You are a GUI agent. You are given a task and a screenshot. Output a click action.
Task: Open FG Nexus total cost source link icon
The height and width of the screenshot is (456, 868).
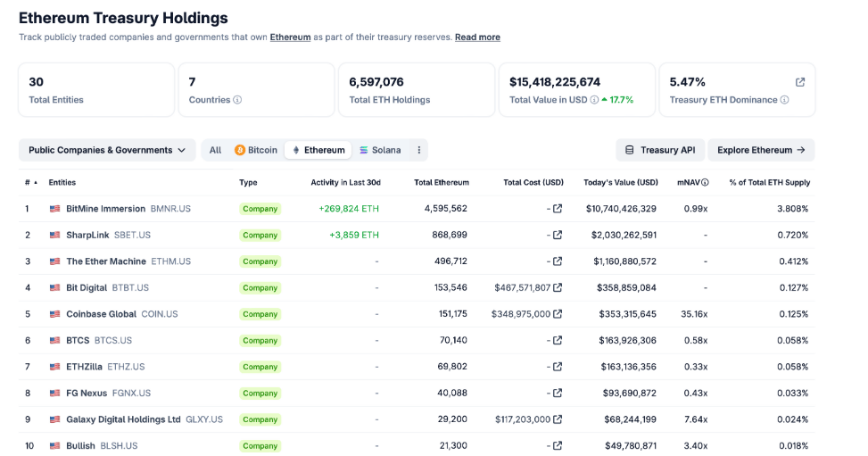[558, 393]
